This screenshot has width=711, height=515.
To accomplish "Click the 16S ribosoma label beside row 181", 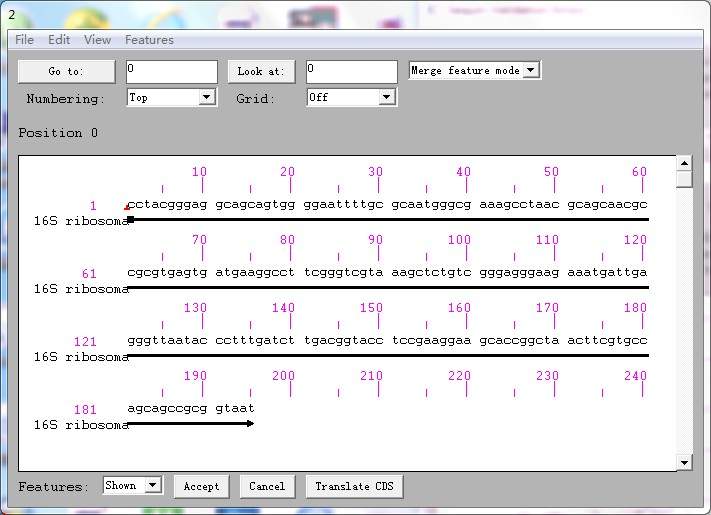I will [81, 425].
